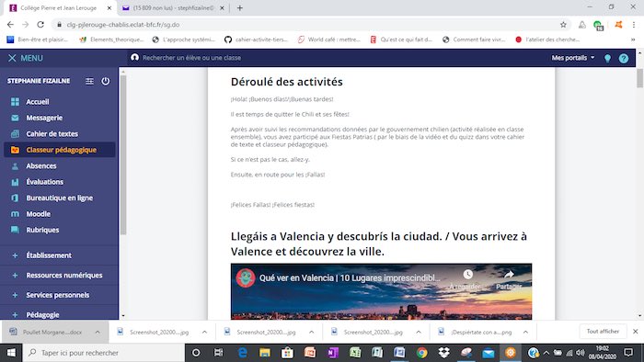Click the page vertical scrollbar thumb
This screenshot has width=644, height=362.
(x=640, y=78)
